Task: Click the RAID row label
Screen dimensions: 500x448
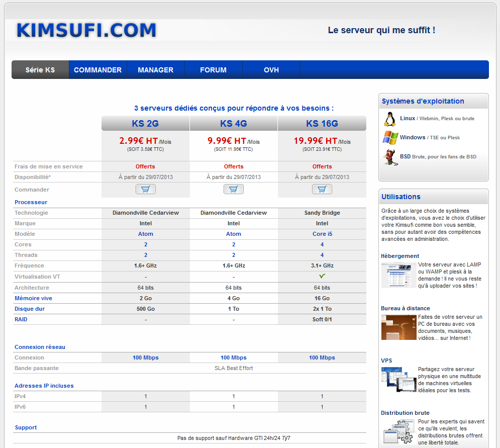Action: tap(21, 319)
